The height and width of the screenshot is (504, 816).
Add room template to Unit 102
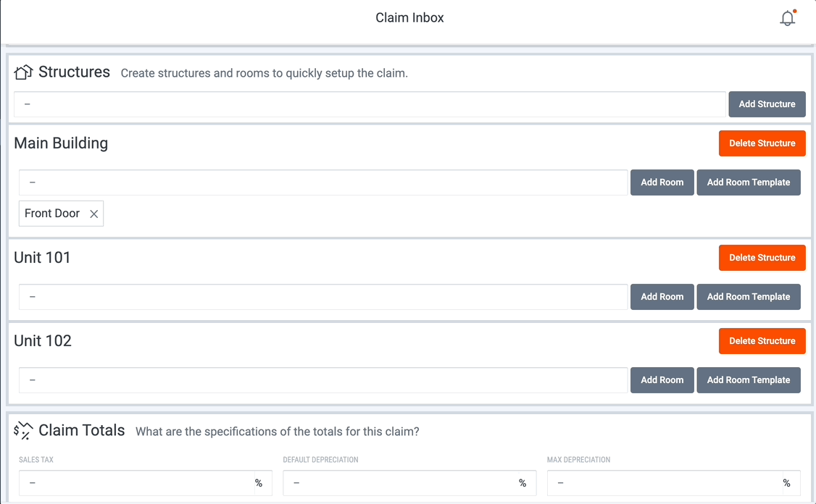pyautogui.click(x=749, y=379)
